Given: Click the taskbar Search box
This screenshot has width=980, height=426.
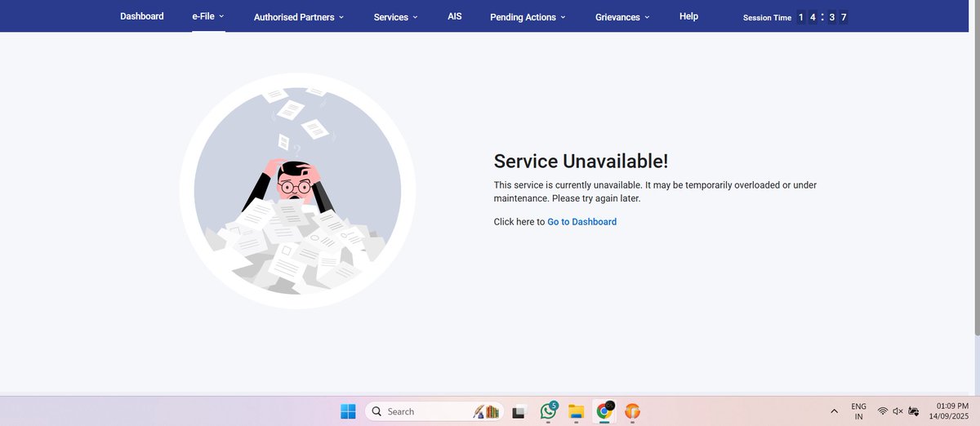Looking at the screenshot, I should pyautogui.click(x=434, y=411).
